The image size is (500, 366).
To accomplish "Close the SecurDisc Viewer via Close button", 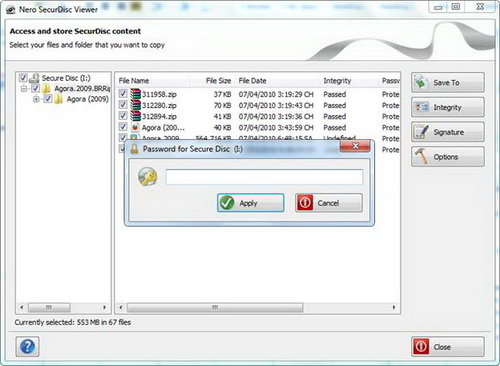I will pos(448,347).
